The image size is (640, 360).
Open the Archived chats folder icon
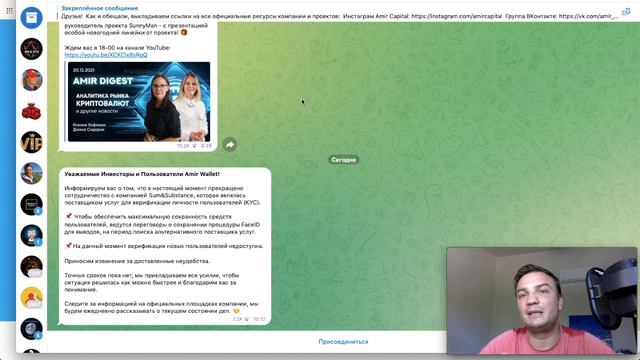pyautogui.click(x=31, y=18)
